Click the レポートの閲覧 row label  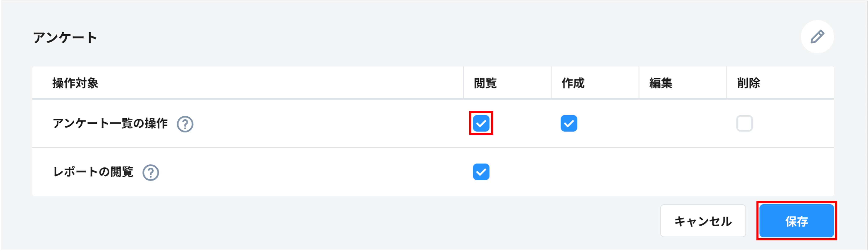click(93, 172)
